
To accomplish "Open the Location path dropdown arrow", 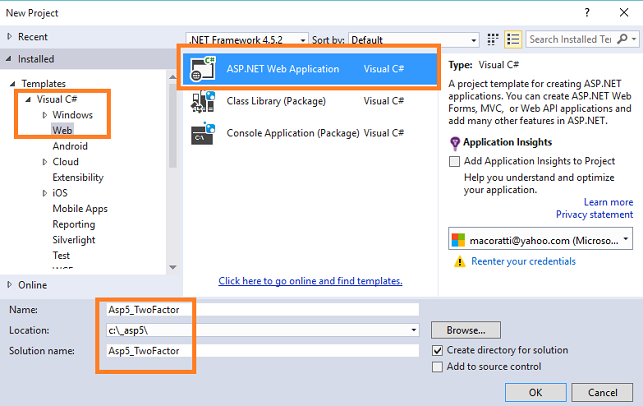I will pyautogui.click(x=414, y=330).
